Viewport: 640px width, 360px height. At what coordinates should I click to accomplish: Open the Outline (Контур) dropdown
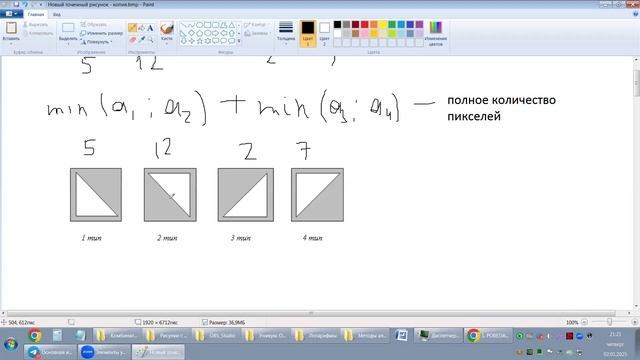[x=256, y=24]
